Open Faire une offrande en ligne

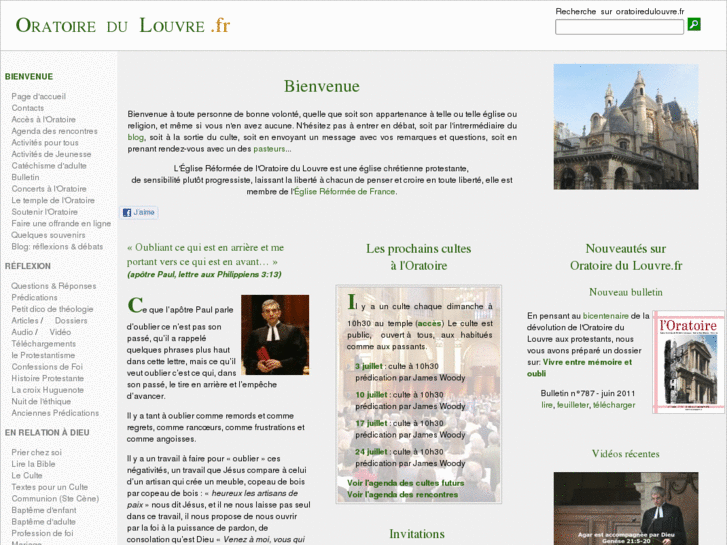click(61, 224)
